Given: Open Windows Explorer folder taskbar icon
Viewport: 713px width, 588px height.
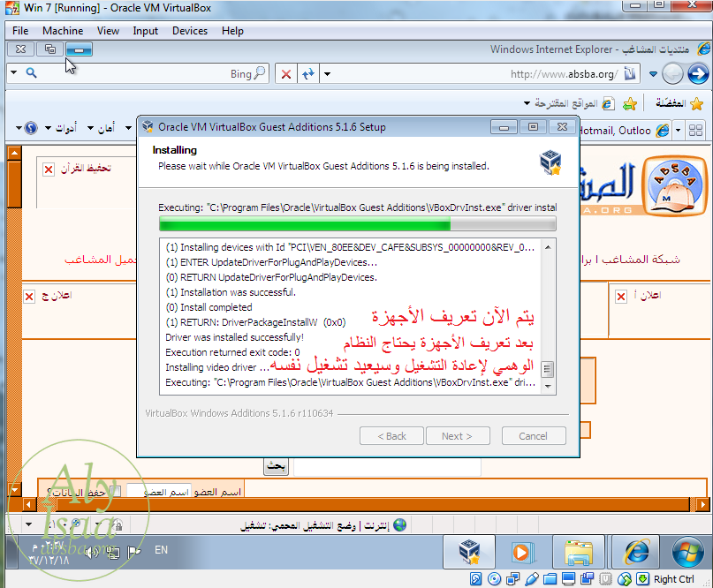Looking at the screenshot, I should click(579, 552).
